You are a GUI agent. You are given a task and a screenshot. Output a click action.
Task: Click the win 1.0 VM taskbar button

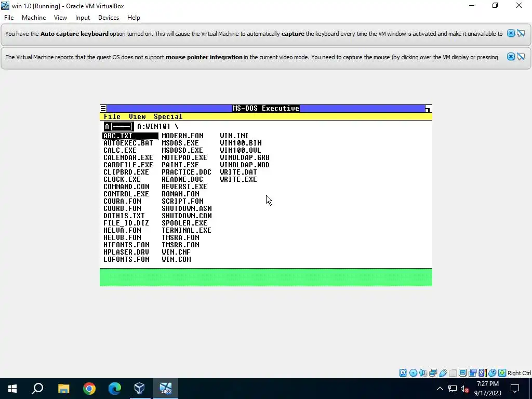pyautogui.click(x=166, y=389)
